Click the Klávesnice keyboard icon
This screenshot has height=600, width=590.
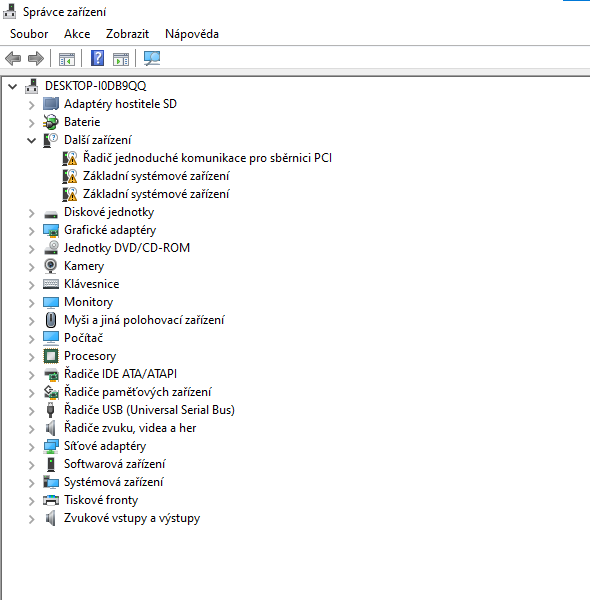[51, 284]
